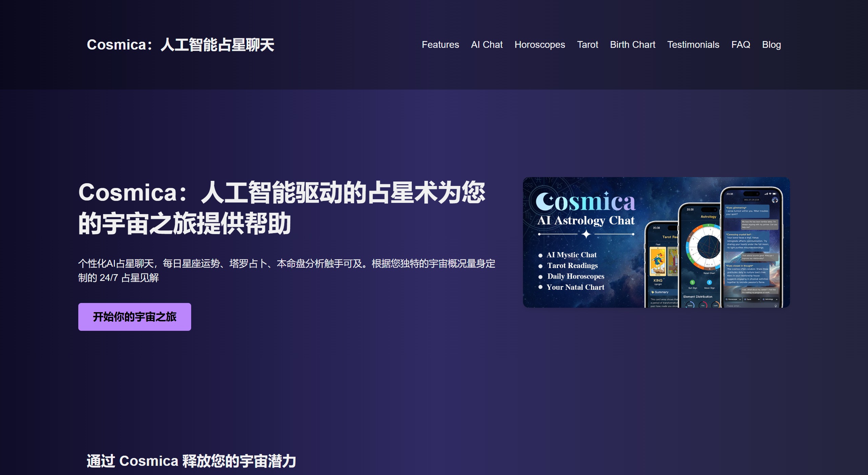Viewport: 868px width, 475px height.
Task: Open the Testimonials link
Action: click(x=693, y=44)
